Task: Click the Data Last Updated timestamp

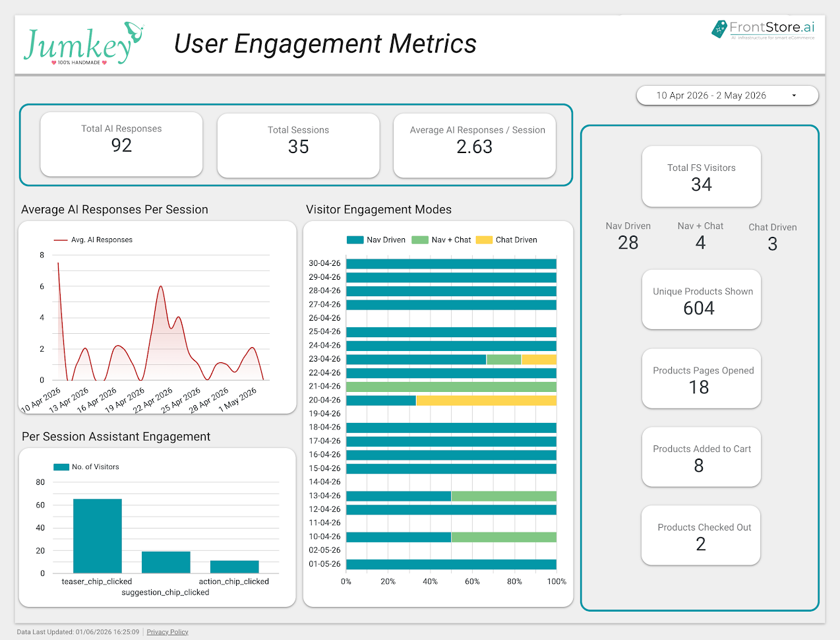Action: (x=78, y=632)
